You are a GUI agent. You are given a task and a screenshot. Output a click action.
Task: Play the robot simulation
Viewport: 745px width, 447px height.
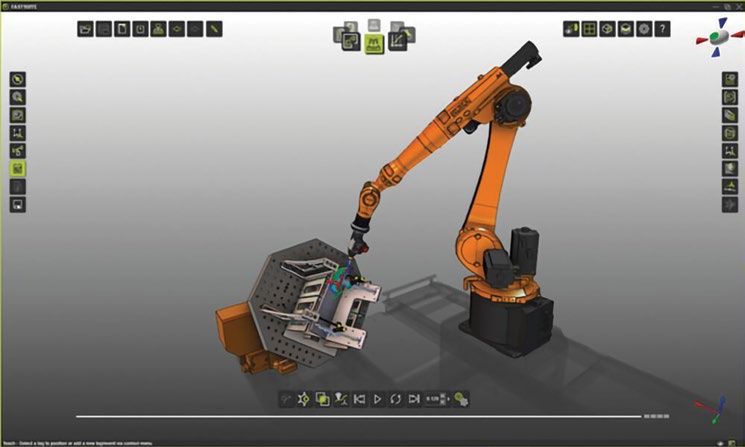click(x=377, y=399)
